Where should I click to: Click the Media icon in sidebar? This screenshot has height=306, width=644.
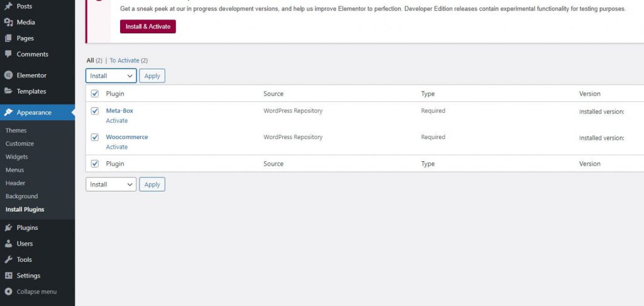click(8, 22)
